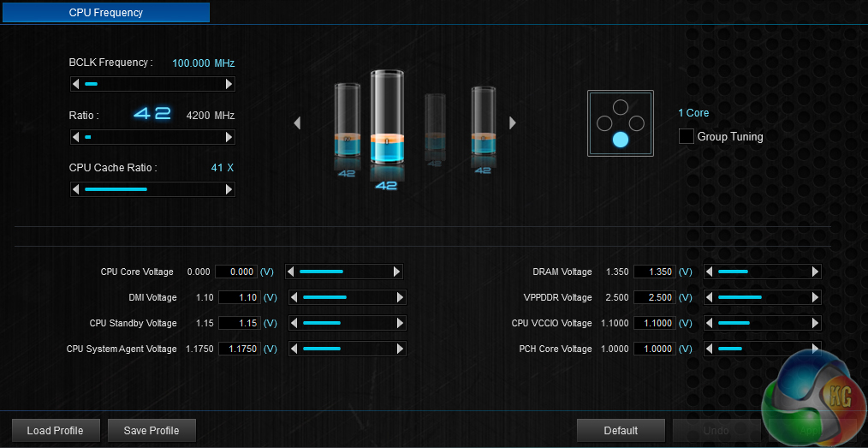
Task: Click the BCLK Frequency slider track
Action: 152,84
